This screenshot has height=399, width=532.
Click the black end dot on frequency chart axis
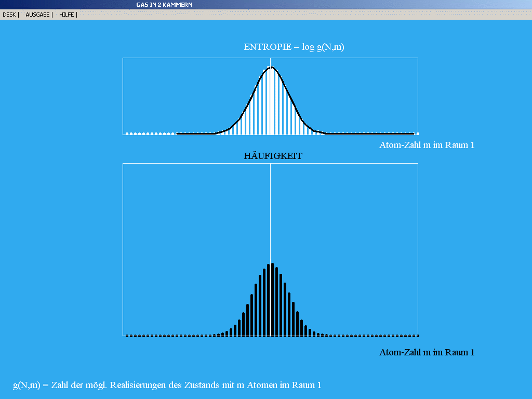click(x=418, y=335)
